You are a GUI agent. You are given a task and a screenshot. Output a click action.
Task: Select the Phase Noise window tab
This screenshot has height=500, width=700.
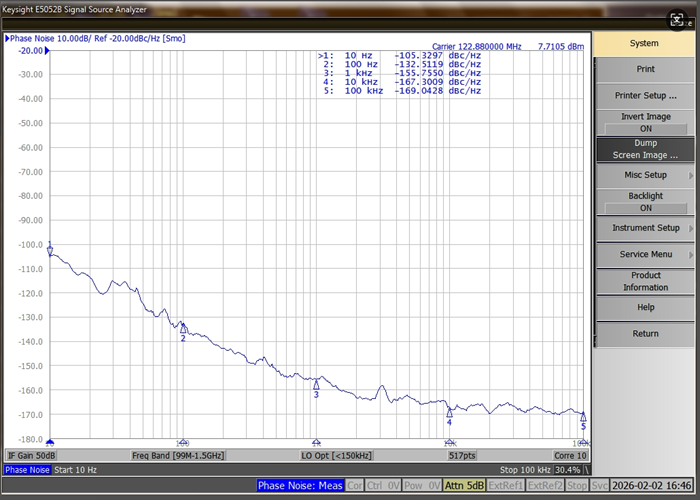click(x=28, y=470)
